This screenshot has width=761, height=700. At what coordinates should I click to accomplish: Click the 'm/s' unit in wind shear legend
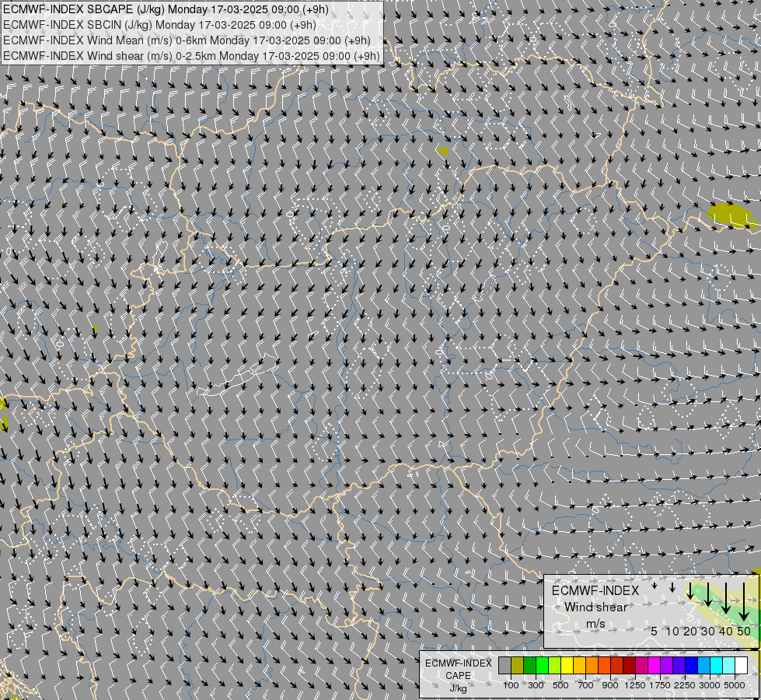(x=595, y=624)
